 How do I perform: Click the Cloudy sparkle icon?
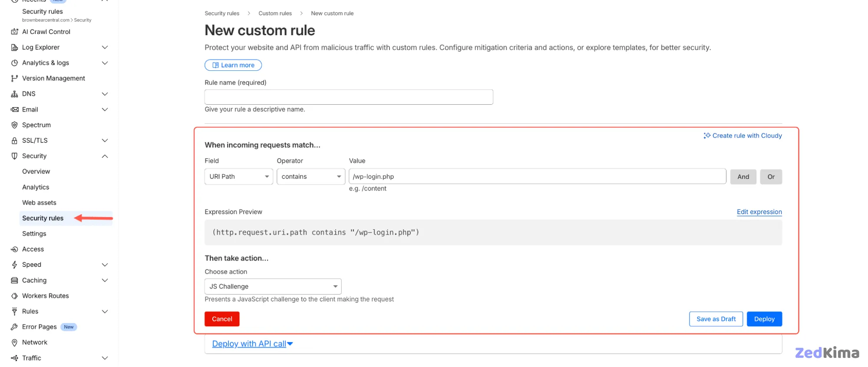[707, 136]
